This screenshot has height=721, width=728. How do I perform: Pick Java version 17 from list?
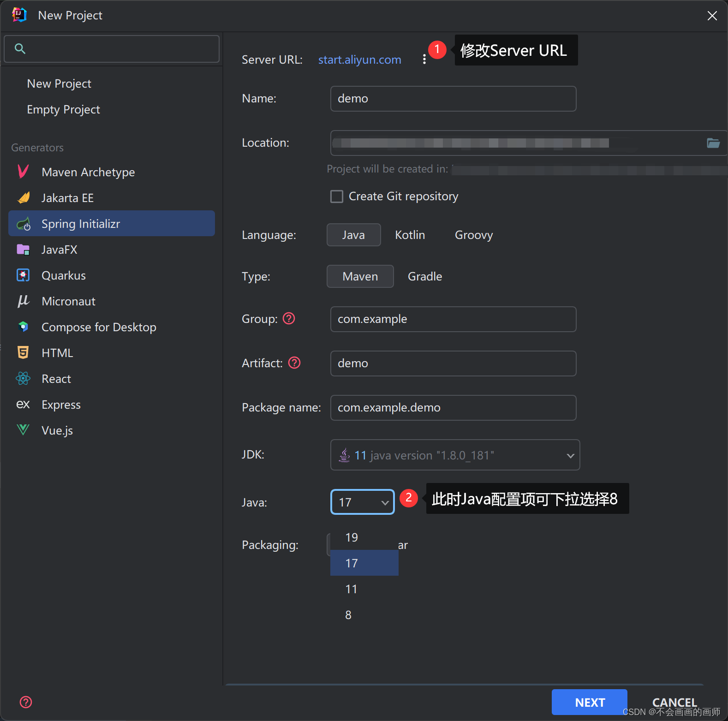364,563
